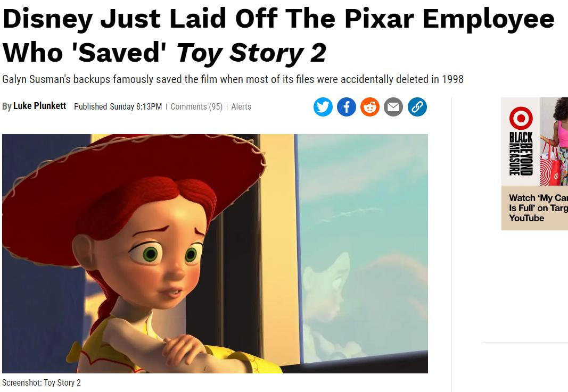568x392 pixels.
Task: Open author Luke Plunkett's profile
Action: [39, 106]
